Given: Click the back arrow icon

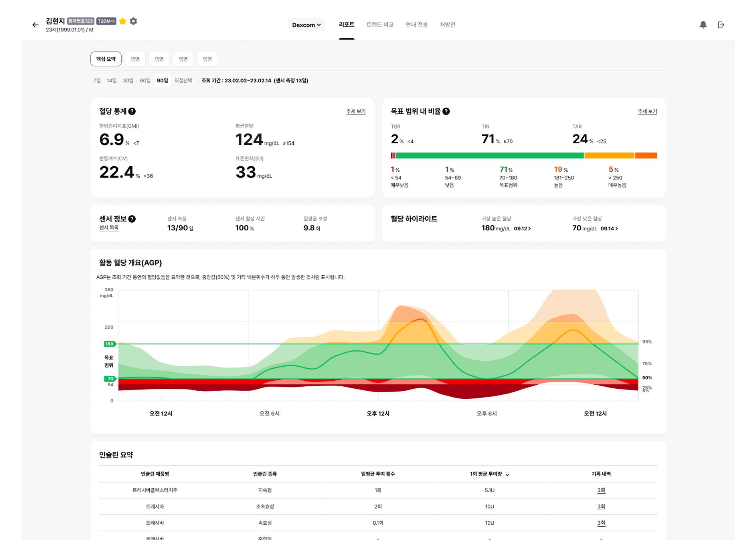Looking at the screenshot, I should click(x=35, y=25).
